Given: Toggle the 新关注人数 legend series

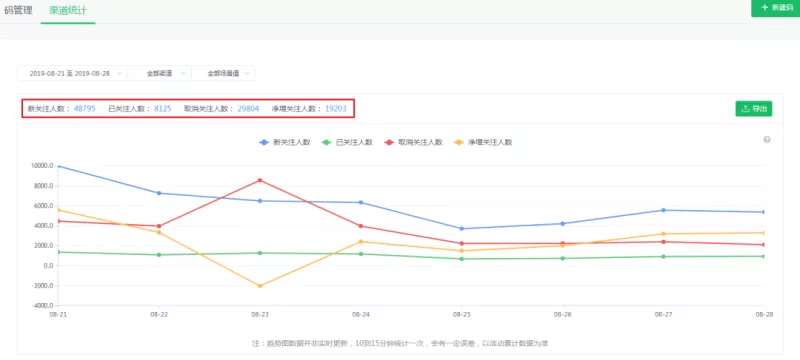Looking at the screenshot, I should [x=285, y=143].
